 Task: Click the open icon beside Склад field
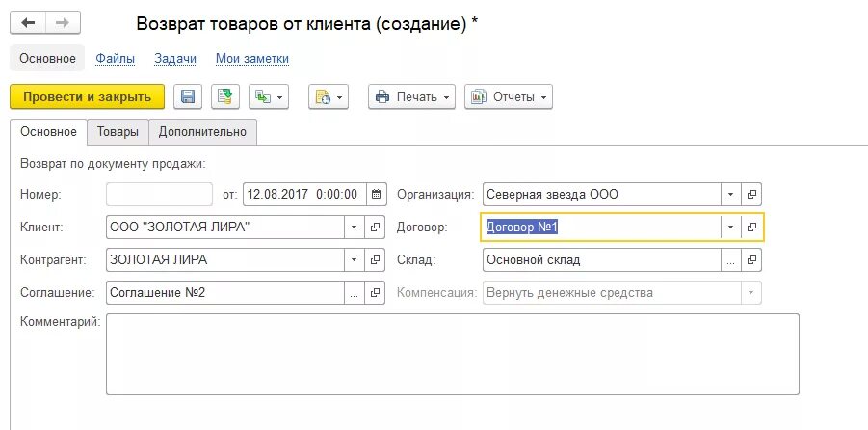pyautogui.click(x=751, y=260)
